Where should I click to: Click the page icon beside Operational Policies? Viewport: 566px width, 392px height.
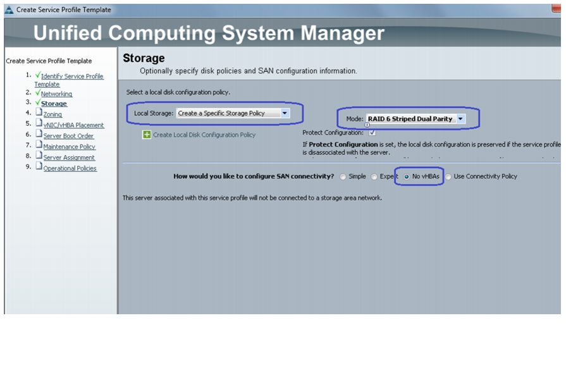(x=39, y=167)
